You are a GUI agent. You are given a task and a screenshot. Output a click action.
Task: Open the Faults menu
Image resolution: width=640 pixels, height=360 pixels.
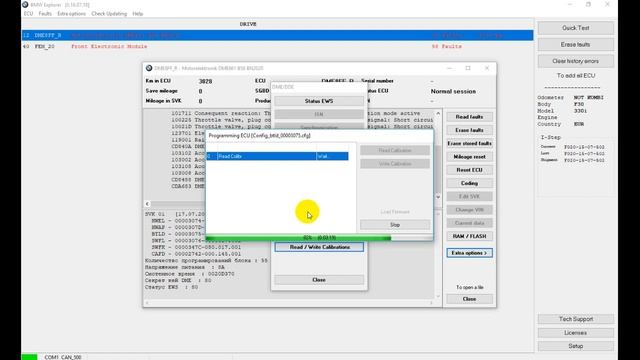[x=45, y=13]
